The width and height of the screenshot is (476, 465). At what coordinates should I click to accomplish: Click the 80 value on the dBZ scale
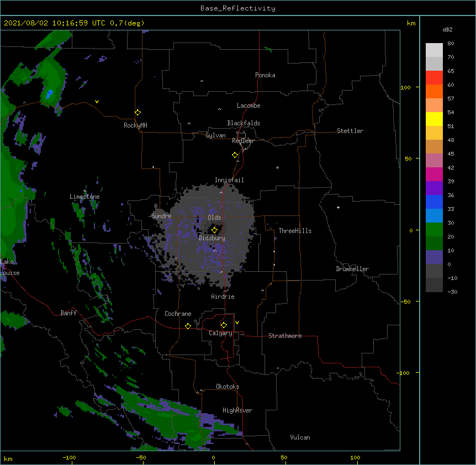(x=451, y=44)
